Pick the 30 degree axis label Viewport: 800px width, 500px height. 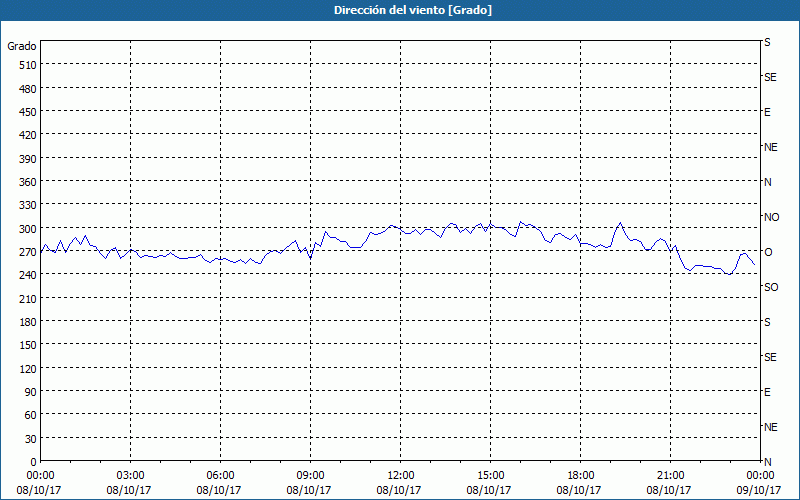click(x=31, y=439)
